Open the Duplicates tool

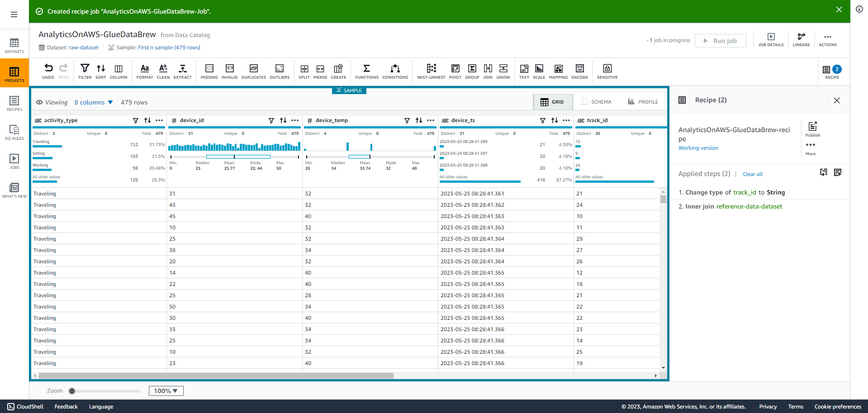254,71
